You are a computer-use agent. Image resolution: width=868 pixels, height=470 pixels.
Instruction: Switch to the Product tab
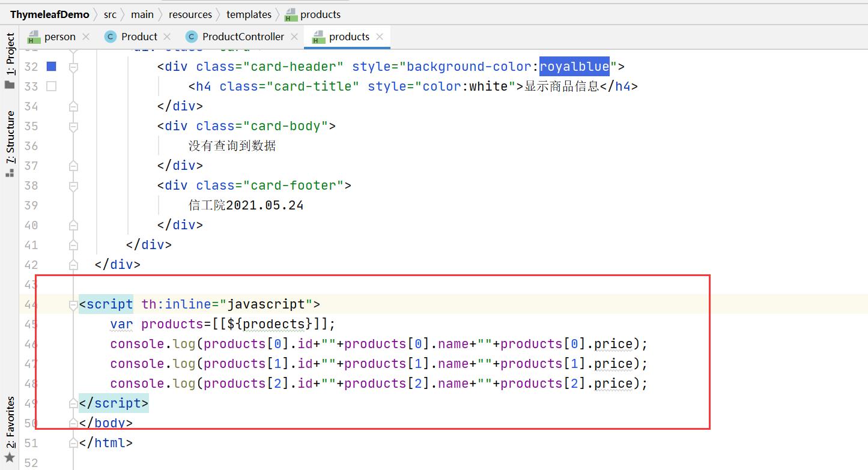[139, 37]
